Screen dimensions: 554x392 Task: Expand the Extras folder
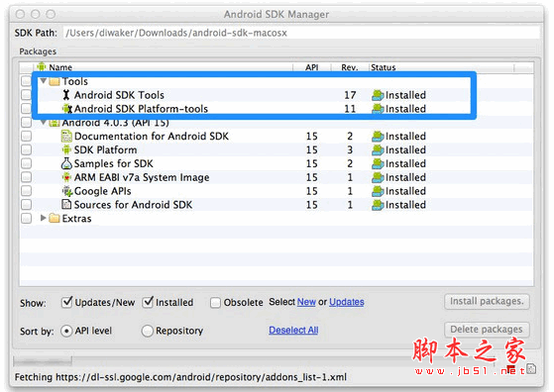43,218
